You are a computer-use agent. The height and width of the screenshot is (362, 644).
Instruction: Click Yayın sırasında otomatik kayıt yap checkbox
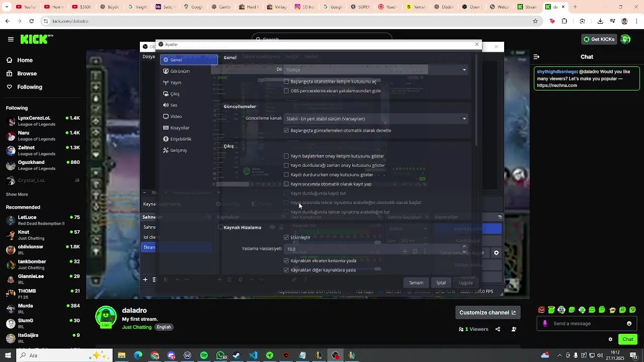pos(286,184)
